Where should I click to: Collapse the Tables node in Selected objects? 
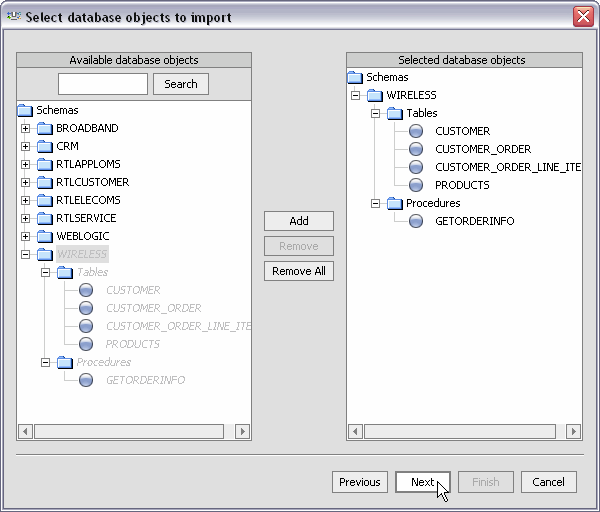375,113
